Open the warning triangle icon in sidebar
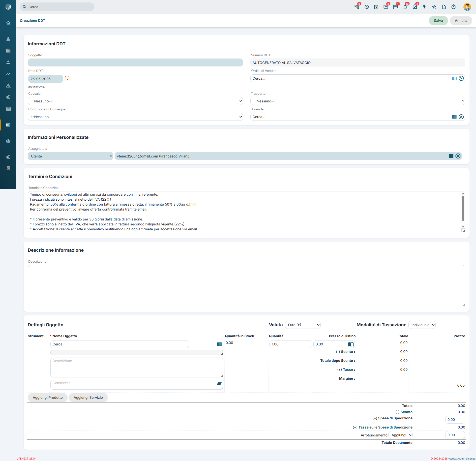Screen dimensions: 476x461 8,86
